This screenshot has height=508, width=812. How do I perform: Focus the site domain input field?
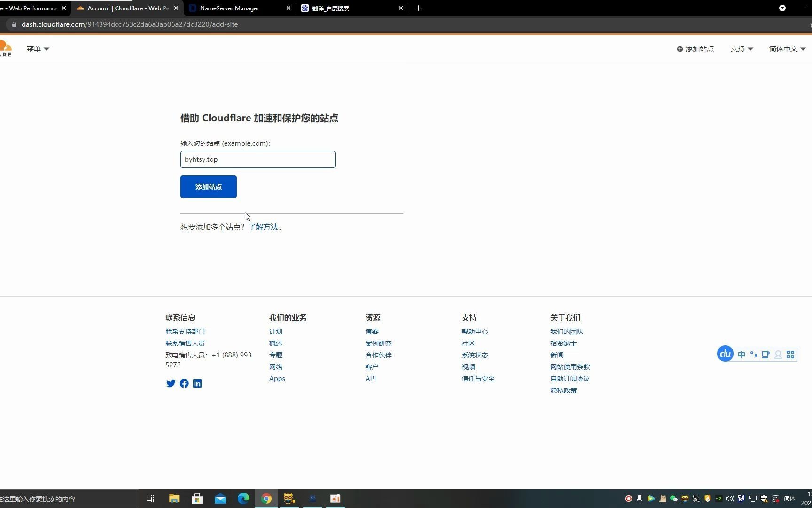pos(258,159)
